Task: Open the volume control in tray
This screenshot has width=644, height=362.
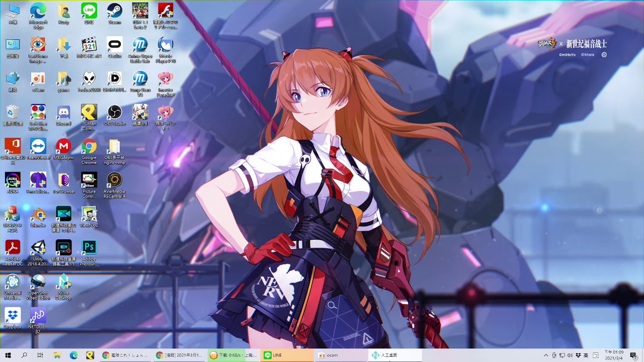Action: point(570,355)
